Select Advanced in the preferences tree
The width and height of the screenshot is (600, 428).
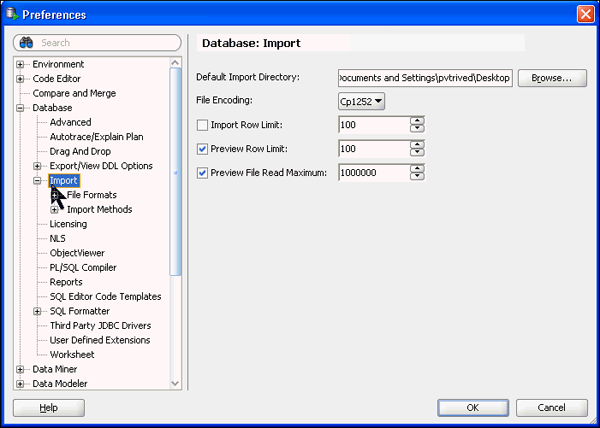point(70,122)
